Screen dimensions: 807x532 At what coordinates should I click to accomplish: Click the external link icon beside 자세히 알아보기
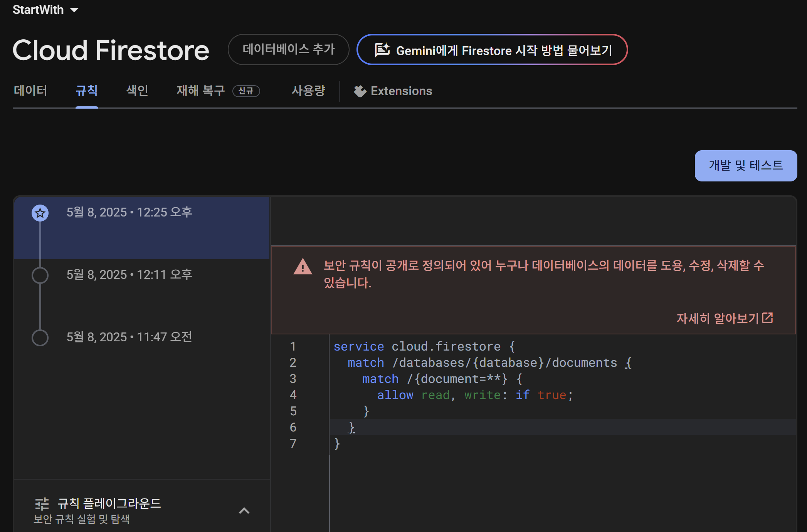[x=768, y=318]
